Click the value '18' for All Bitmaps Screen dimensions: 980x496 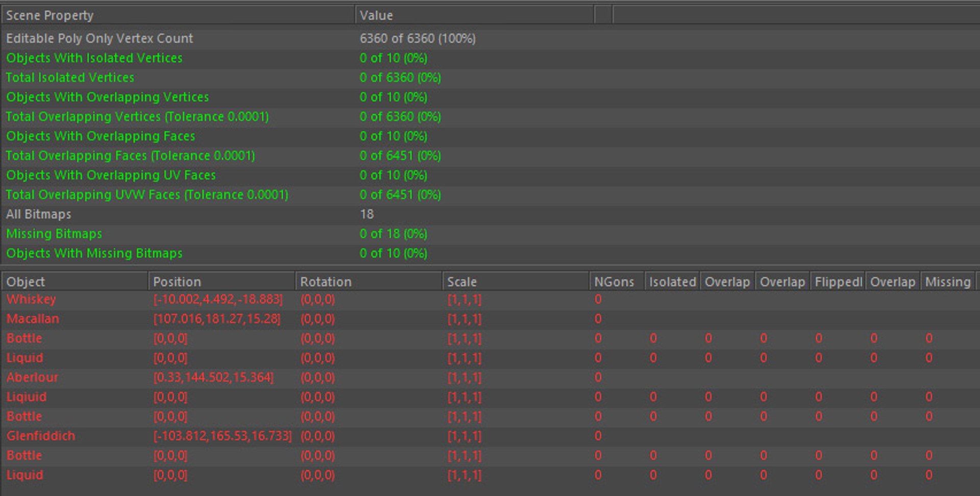(366, 214)
